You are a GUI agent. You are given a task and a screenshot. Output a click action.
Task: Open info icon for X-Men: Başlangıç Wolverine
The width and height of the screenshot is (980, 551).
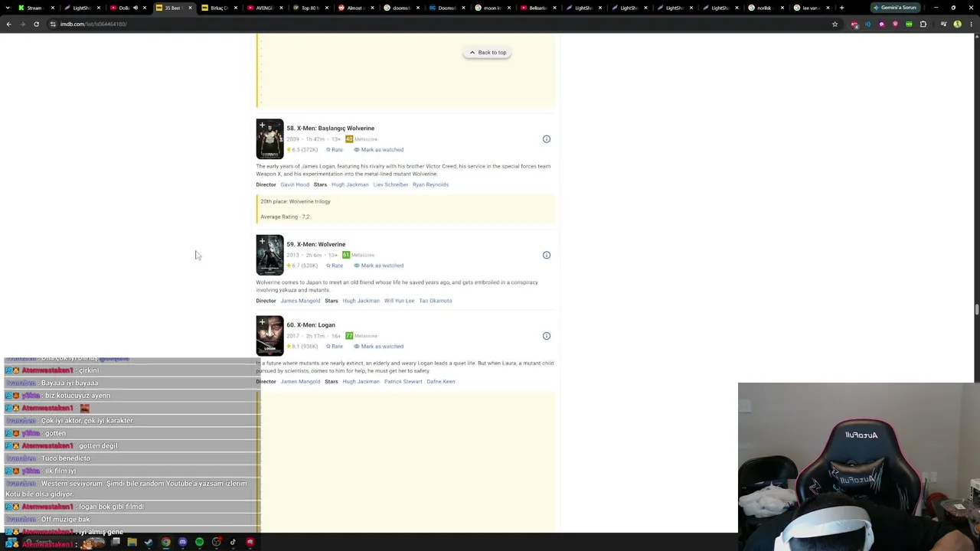[547, 139]
